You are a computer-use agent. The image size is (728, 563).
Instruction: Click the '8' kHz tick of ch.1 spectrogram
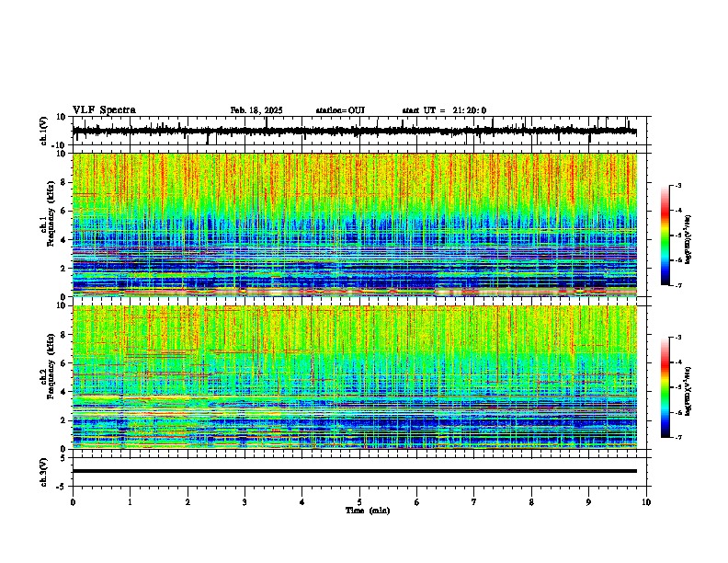pos(64,182)
